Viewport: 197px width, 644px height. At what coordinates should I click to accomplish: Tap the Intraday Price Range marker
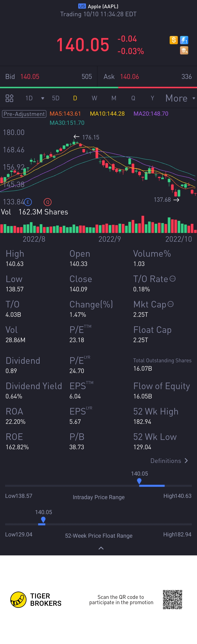(139, 481)
